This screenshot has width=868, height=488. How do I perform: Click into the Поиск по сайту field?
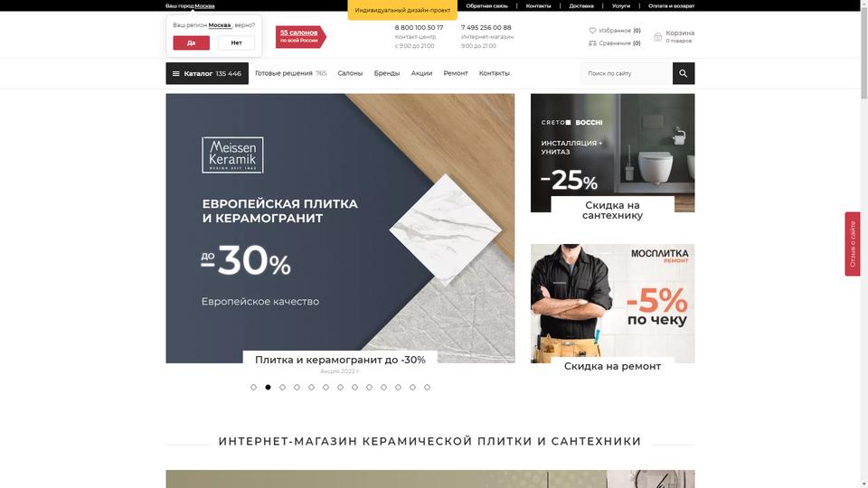(x=627, y=73)
